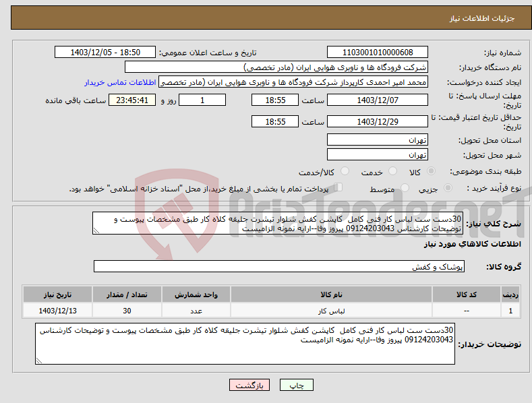Click the announcement date field 1403/12/05 - 18:50
This screenshot has width=532, height=403.
click(105, 53)
